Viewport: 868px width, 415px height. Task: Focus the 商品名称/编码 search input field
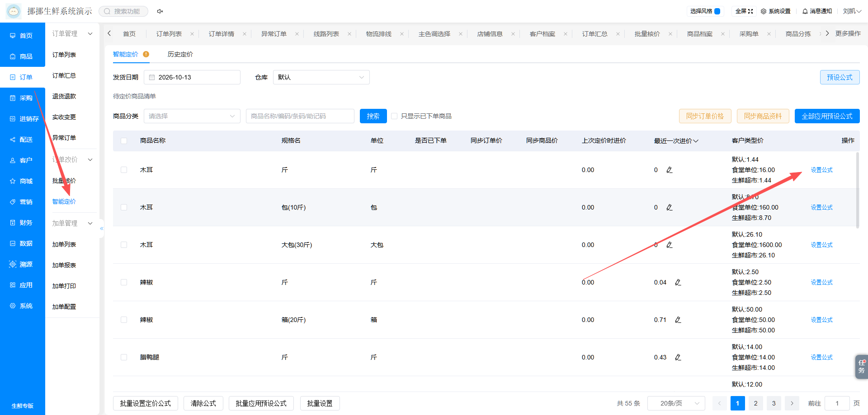click(300, 116)
